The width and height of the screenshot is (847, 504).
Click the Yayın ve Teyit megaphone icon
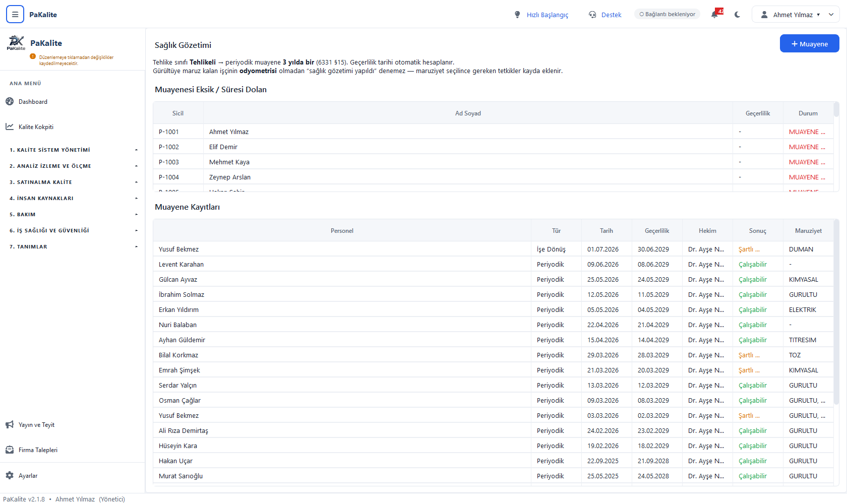click(x=10, y=425)
